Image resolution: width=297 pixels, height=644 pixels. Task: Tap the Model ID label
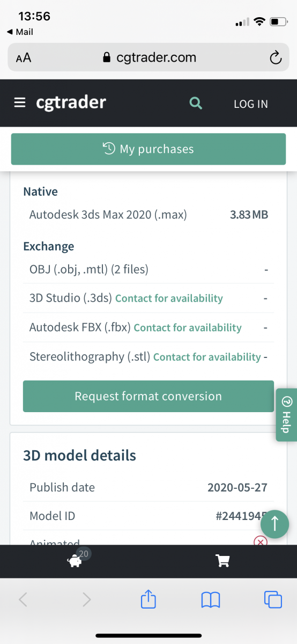click(53, 516)
